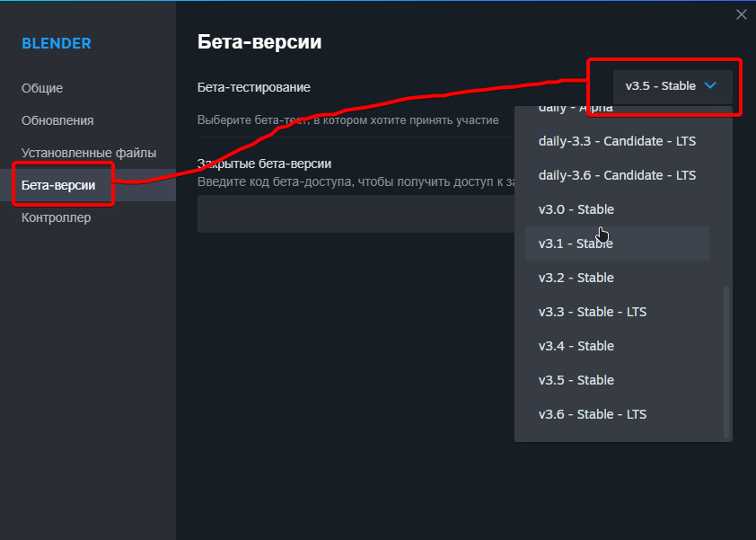Click the Закрытые бета-версии heading

[264, 164]
